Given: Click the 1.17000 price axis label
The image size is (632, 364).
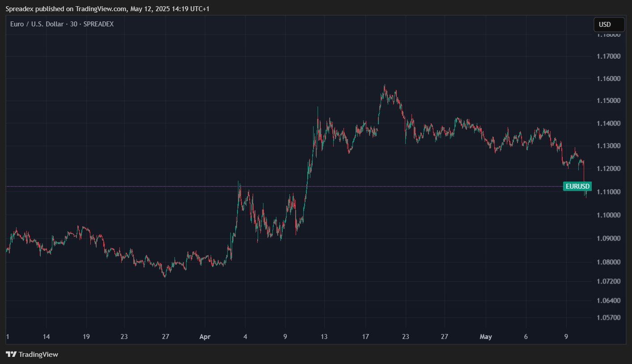Looking at the screenshot, I should (608, 56).
